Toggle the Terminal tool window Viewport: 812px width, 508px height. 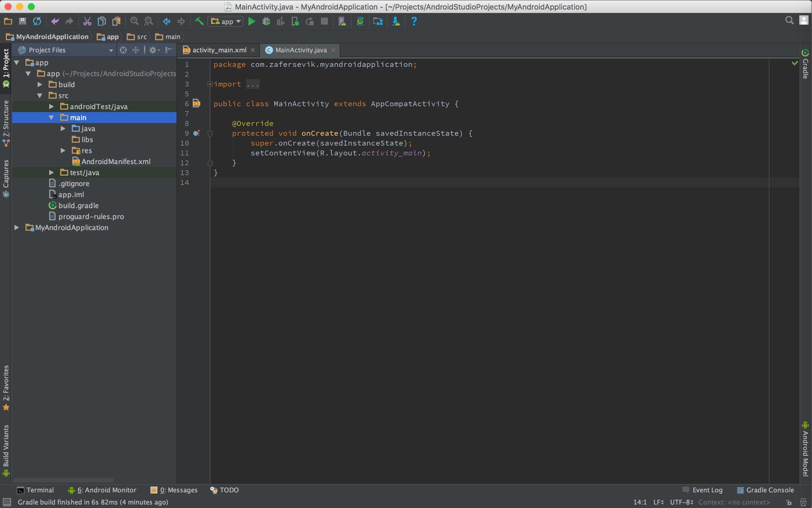pyautogui.click(x=36, y=490)
